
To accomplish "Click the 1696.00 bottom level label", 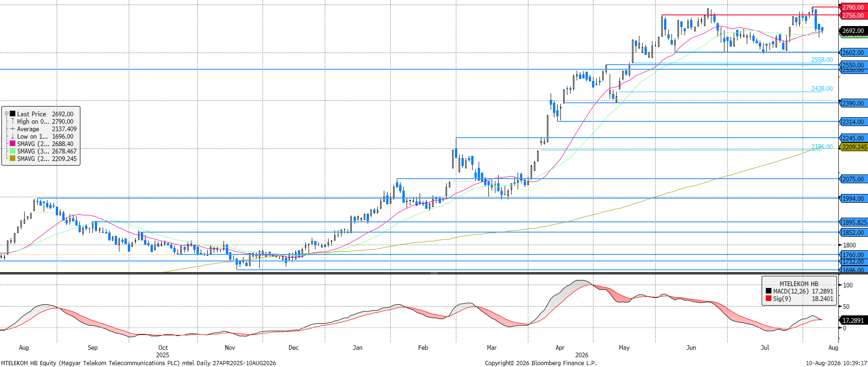I will tap(853, 270).
